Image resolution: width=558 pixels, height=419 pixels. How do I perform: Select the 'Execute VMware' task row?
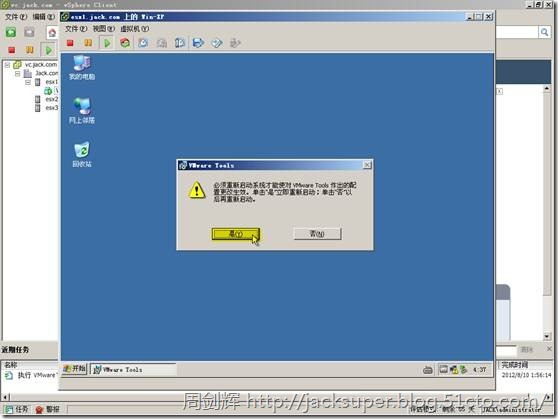click(31, 375)
